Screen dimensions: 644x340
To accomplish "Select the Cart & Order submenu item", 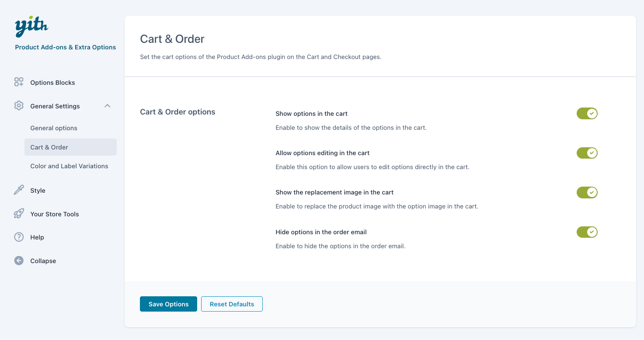I will 49,147.
